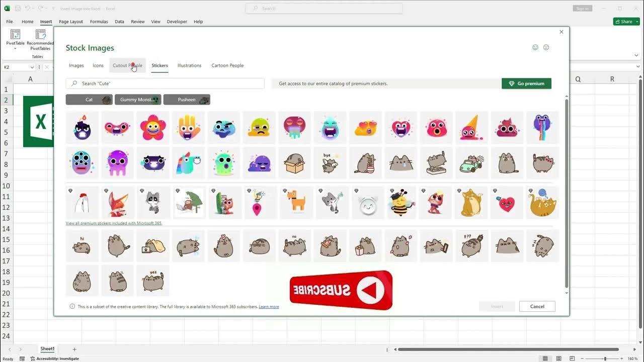Switch to Page Layout view icon
The width and height of the screenshot is (644, 362).
coord(558,358)
